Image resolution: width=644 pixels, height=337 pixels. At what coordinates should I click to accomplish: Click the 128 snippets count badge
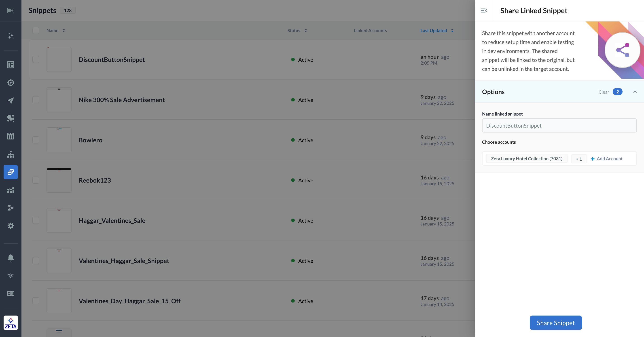click(68, 11)
